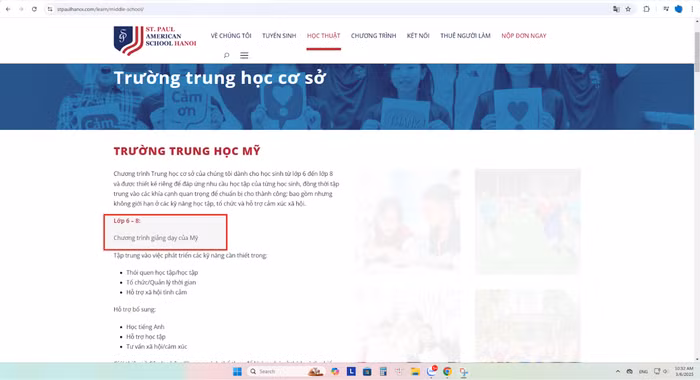The width and height of the screenshot is (700, 380).
Task: Click the cloud sync tray icon
Action: 629,372
